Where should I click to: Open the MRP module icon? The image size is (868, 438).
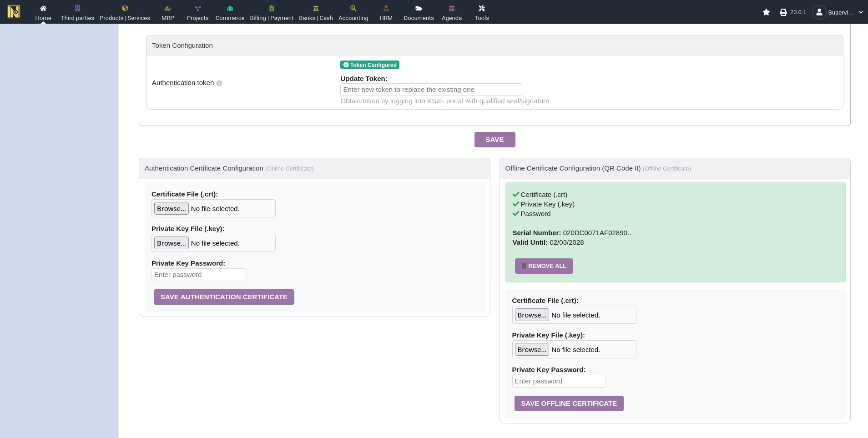[167, 9]
